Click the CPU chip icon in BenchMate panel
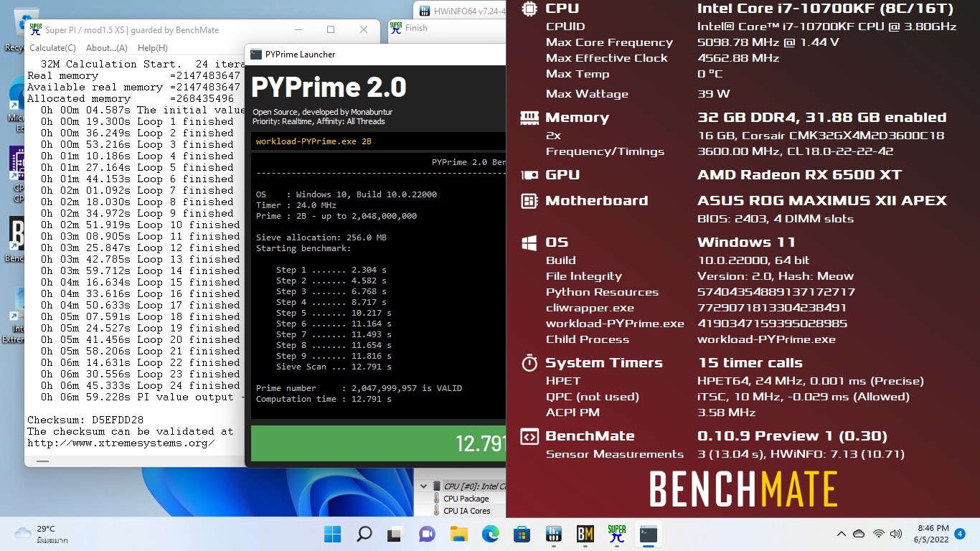 (x=529, y=8)
